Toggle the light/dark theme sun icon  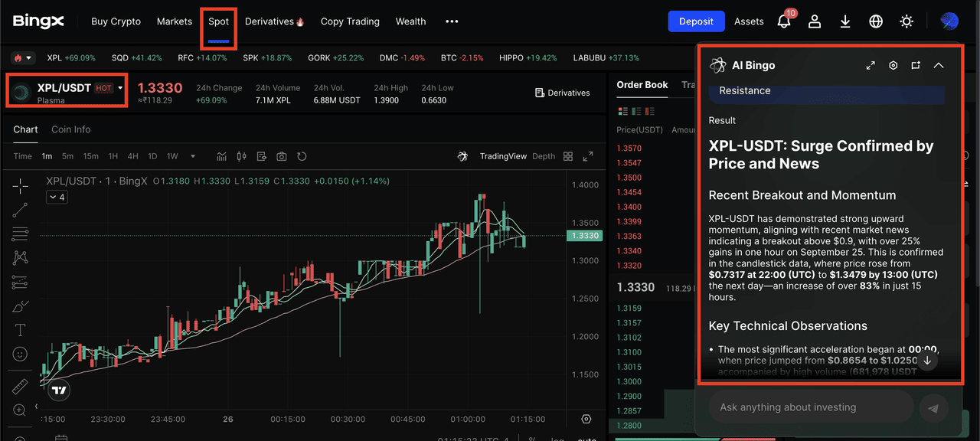point(906,21)
